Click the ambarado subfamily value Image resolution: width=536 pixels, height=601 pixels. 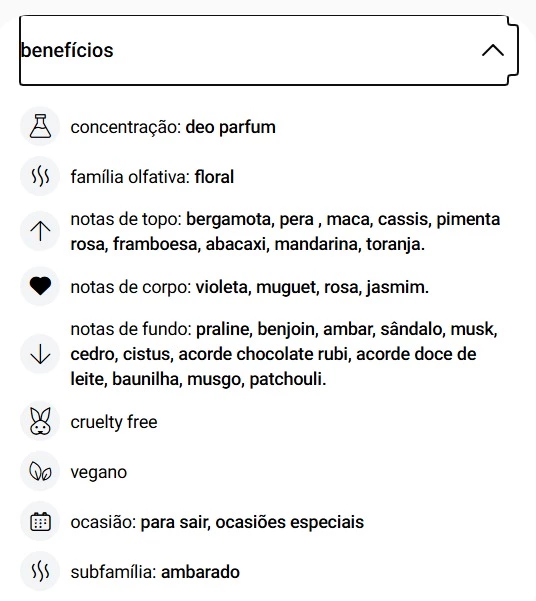point(200,572)
